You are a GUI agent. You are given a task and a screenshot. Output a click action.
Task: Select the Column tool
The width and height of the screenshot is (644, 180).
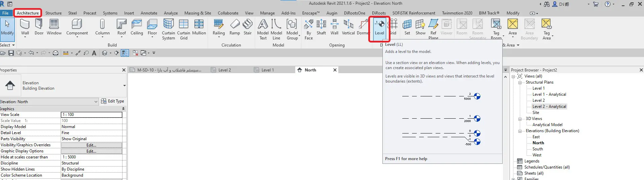click(x=102, y=28)
